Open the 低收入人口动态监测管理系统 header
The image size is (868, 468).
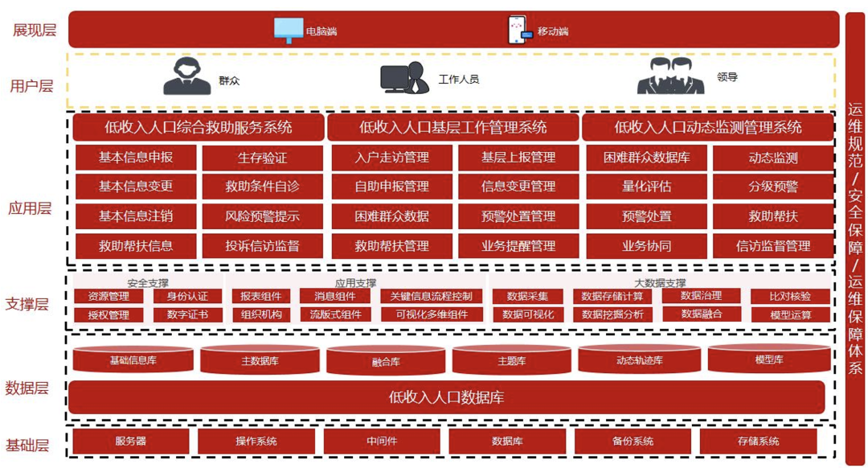(708, 127)
